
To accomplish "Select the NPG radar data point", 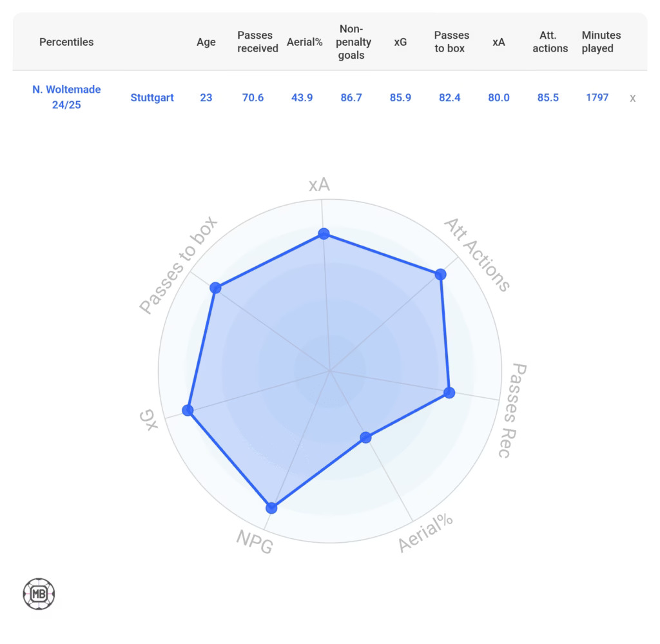I will click(x=271, y=508).
